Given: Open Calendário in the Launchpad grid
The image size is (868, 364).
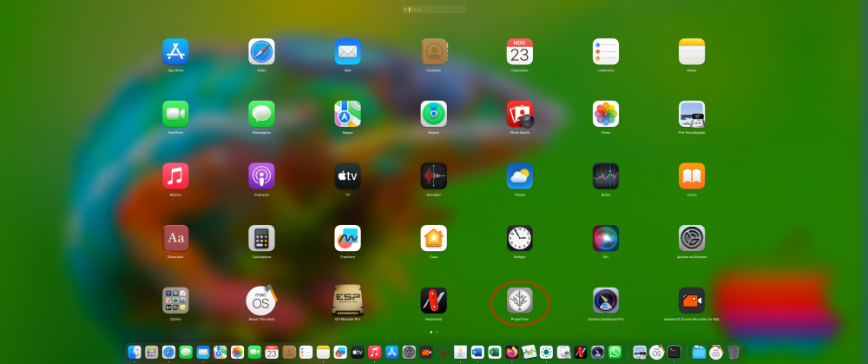Looking at the screenshot, I should [520, 51].
